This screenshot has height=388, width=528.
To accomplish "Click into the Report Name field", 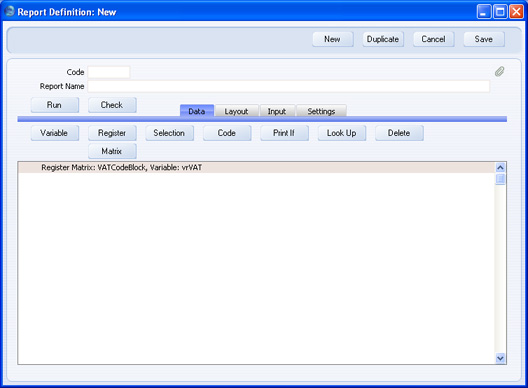I will [289, 86].
